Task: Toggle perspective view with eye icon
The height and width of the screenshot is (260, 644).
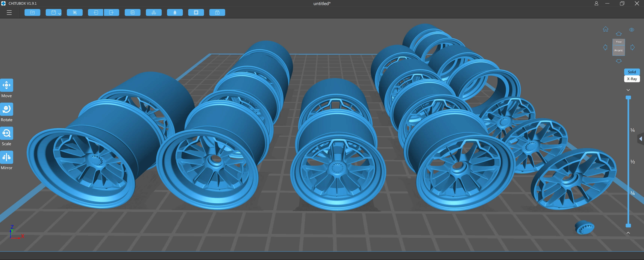Action: coord(631,30)
